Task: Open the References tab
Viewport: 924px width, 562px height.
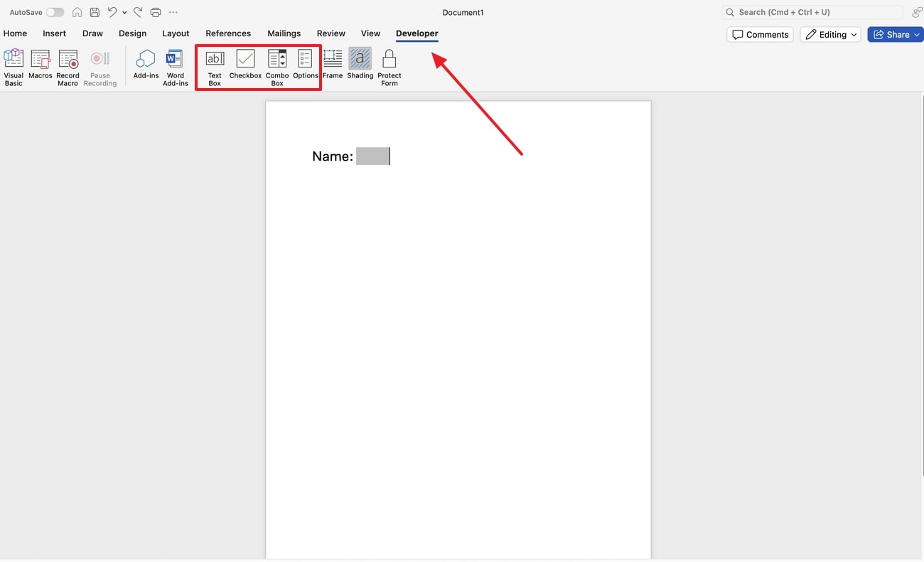Action: pyautogui.click(x=228, y=33)
